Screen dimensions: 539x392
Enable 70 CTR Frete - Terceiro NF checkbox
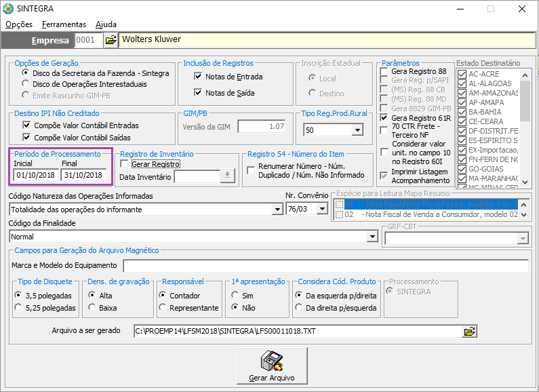coord(384,130)
